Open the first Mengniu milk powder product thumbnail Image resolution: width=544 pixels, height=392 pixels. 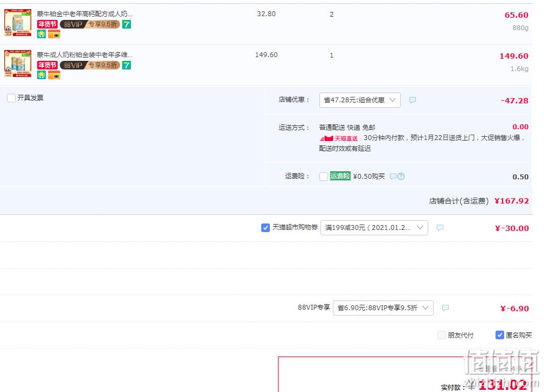click(x=18, y=23)
